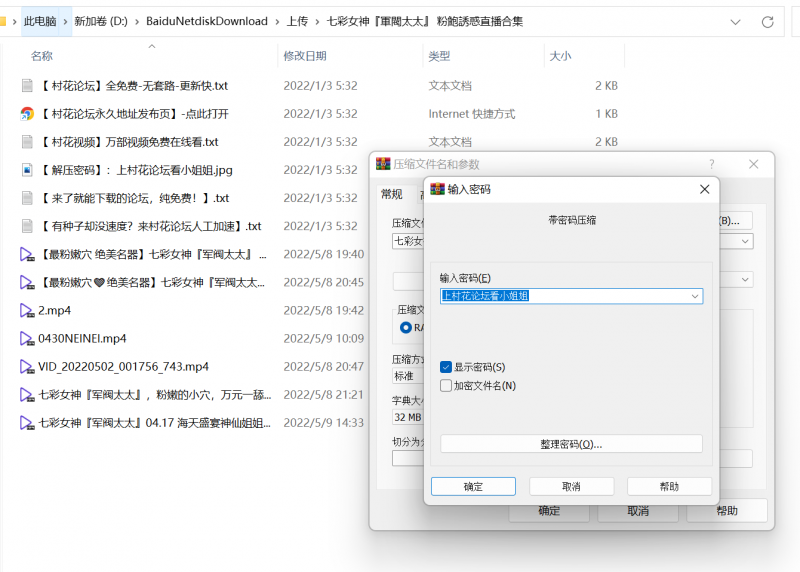Click 取消 in the password dialog

(571, 486)
